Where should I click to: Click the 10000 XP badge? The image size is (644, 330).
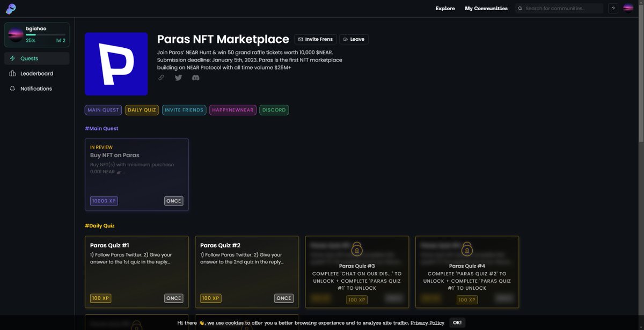(x=104, y=201)
